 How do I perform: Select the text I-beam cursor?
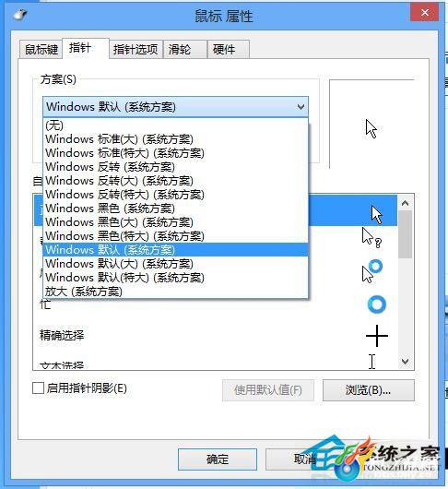[372, 362]
